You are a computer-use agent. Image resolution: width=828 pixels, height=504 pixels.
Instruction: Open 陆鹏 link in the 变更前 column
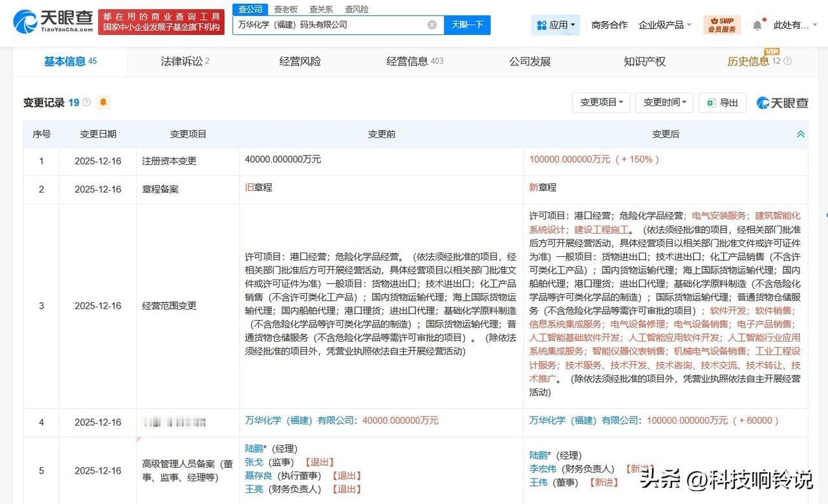254,448
